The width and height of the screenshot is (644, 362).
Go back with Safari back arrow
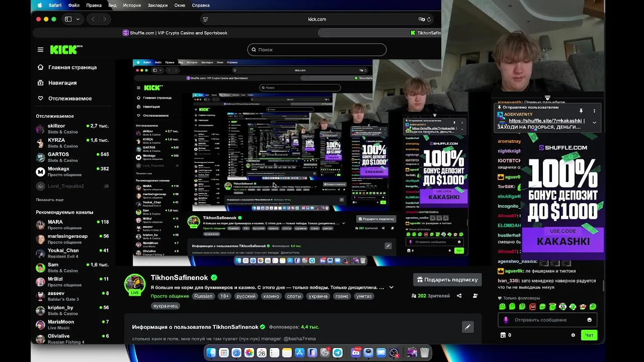[x=93, y=19]
